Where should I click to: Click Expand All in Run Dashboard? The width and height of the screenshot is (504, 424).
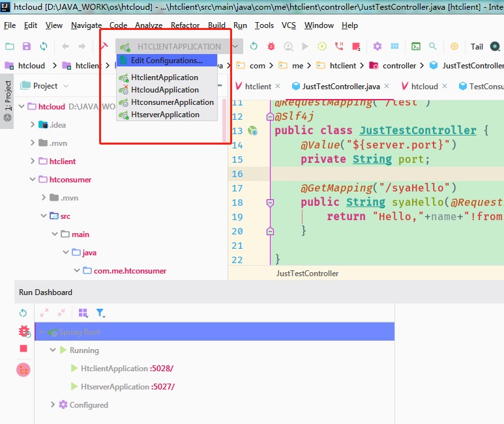[x=45, y=313]
